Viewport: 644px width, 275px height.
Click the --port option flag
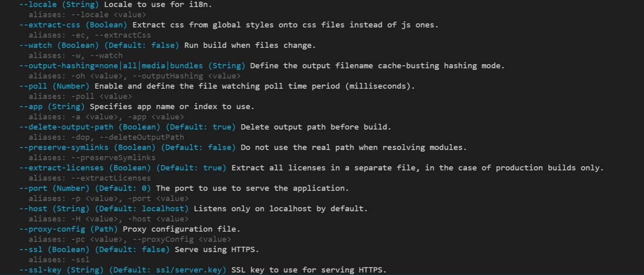tap(33, 188)
